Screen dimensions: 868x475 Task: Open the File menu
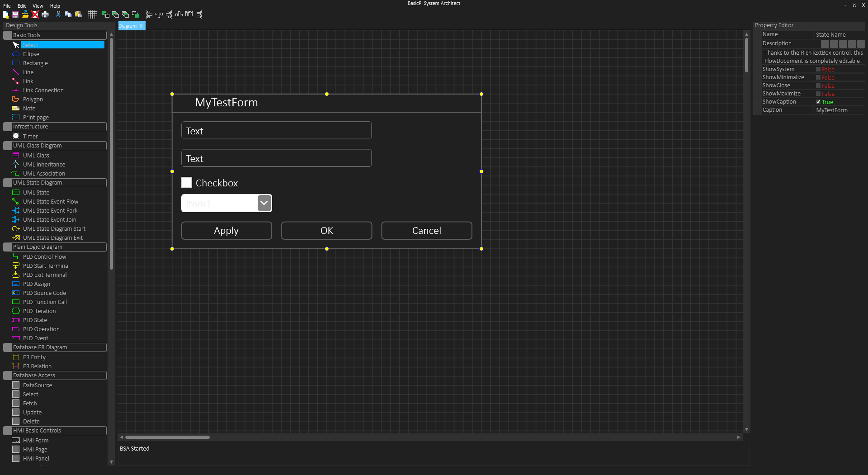point(7,6)
